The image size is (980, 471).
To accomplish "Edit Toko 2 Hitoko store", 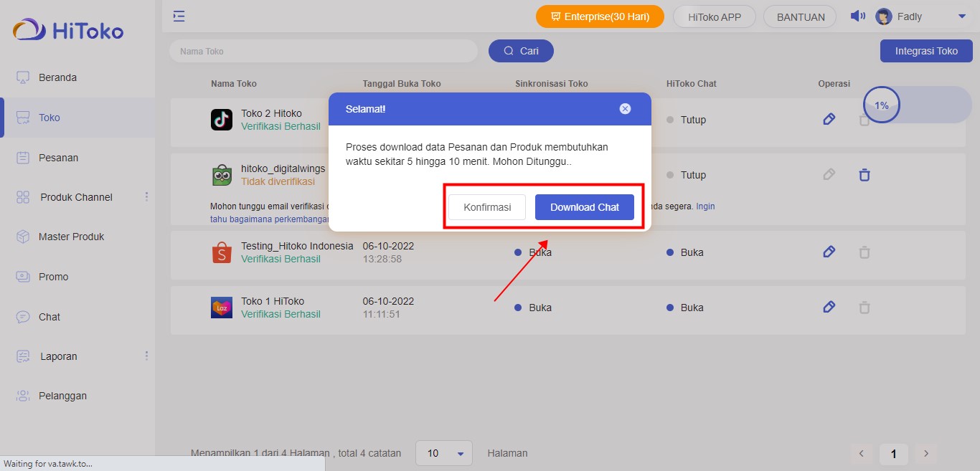I will (x=829, y=119).
